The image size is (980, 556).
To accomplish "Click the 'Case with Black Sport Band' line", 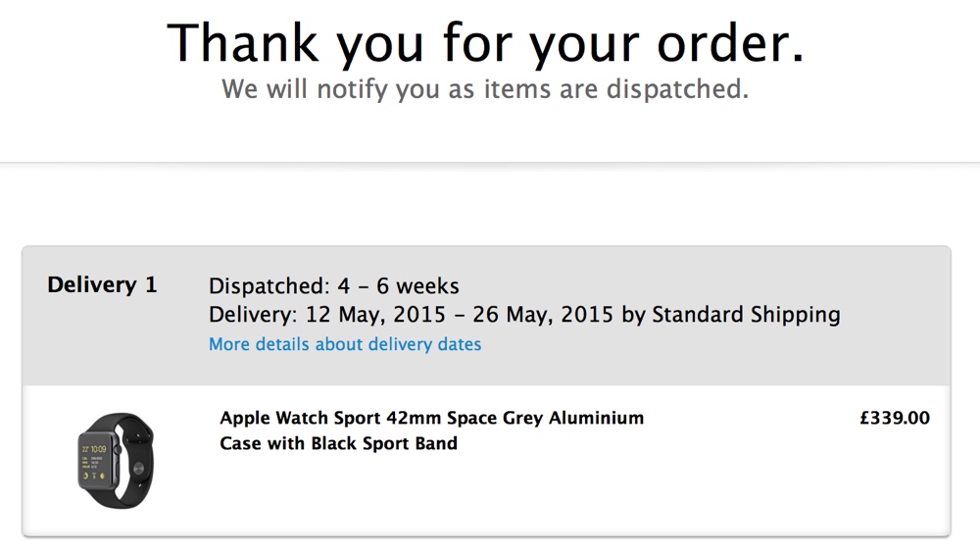I will click(338, 443).
